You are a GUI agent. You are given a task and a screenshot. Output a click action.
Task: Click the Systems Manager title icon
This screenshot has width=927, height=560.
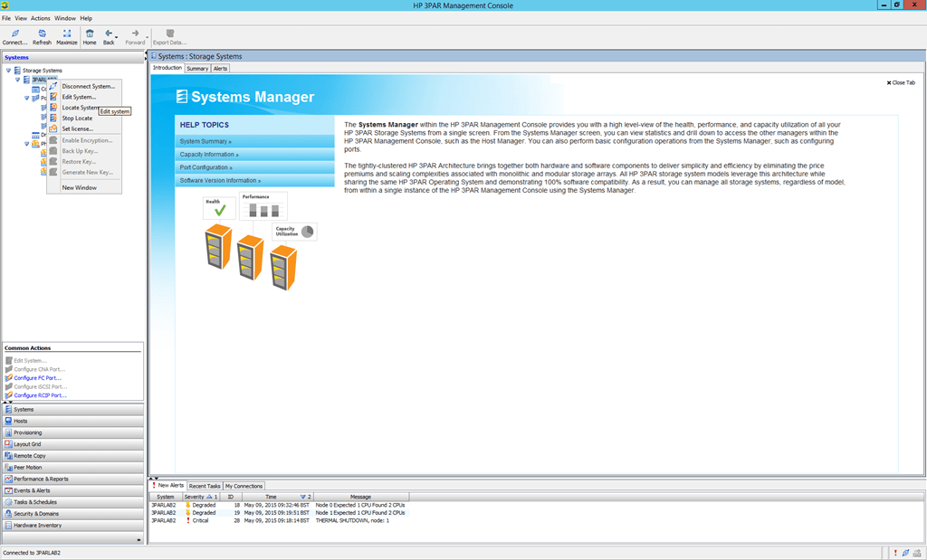(x=182, y=96)
